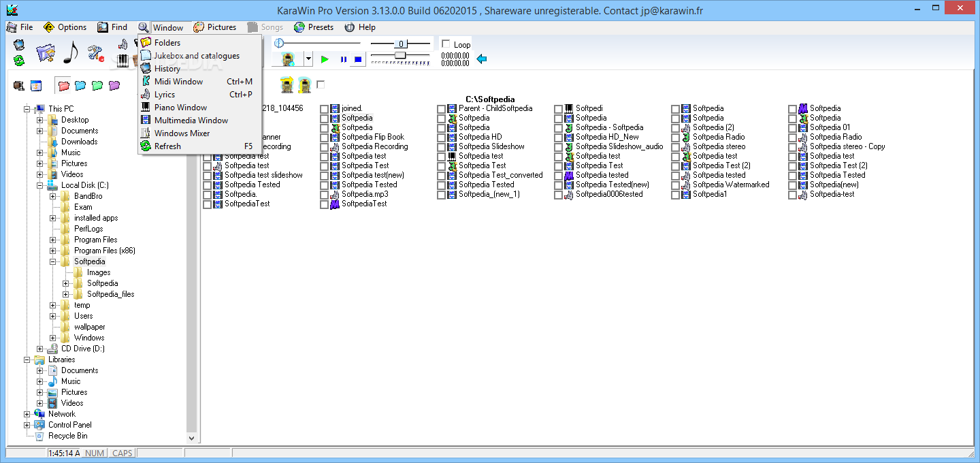The image size is (980, 463).
Task: Click the Recycle Bin tree item
Action: pos(68,436)
